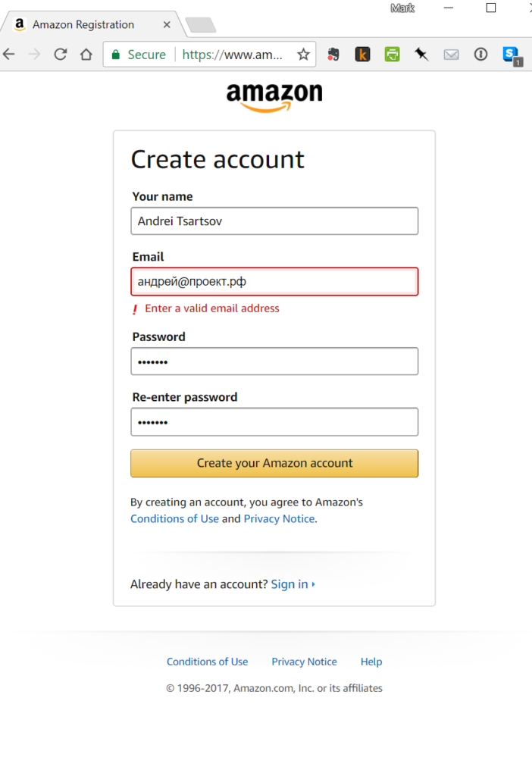Open the Sign in link
The image size is (532, 776).
click(289, 584)
